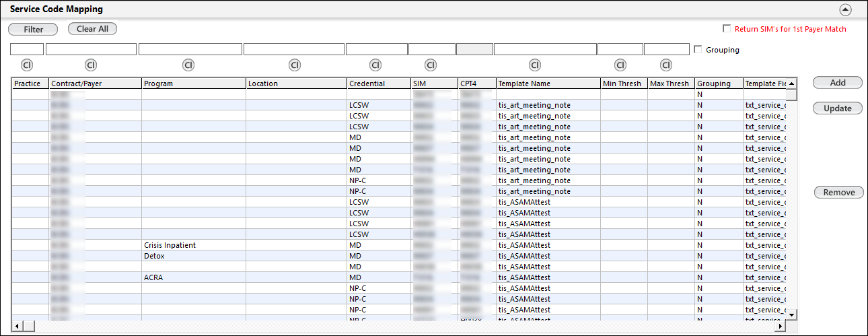Clear the SIM filter field

pyautogui.click(x=431, y=65)
